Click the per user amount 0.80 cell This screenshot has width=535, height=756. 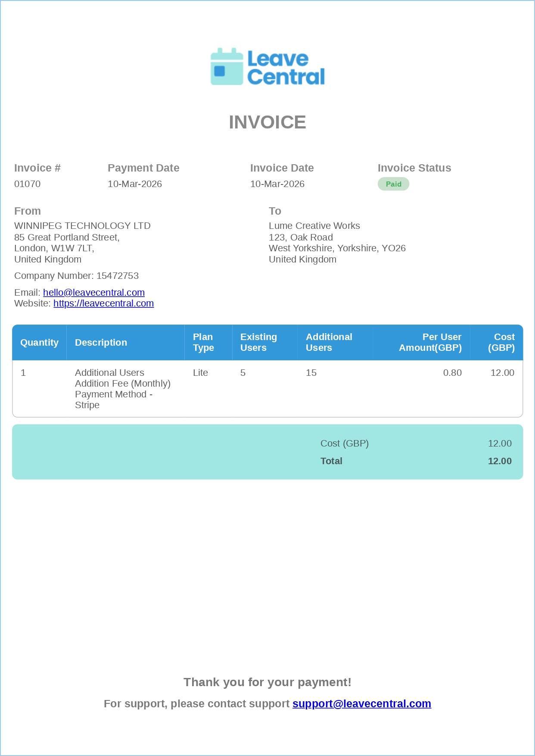click(452, 373)
